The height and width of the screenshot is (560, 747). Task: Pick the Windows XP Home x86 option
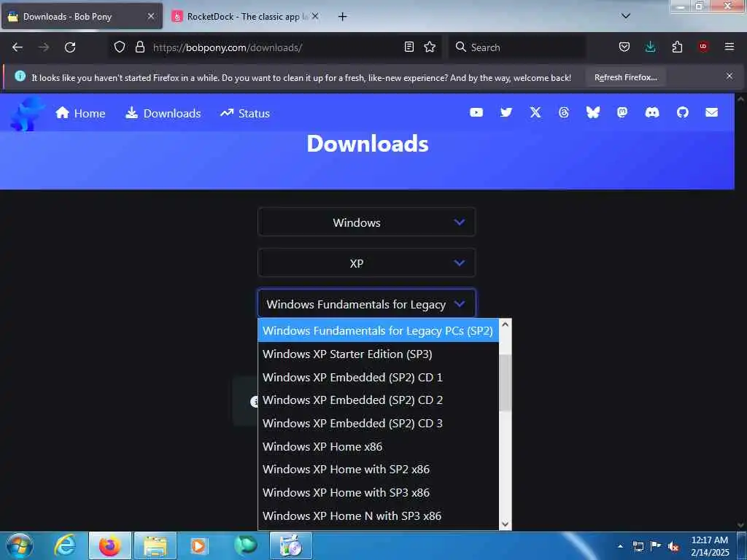[x=378, y=447]
